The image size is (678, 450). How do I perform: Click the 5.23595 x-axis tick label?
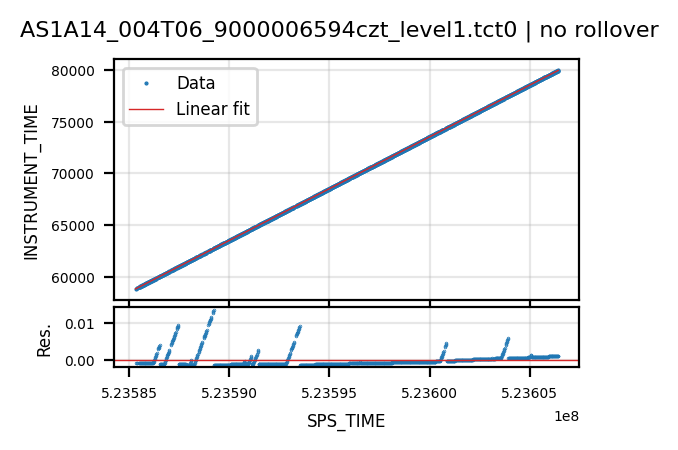click(x=329, y=393)
